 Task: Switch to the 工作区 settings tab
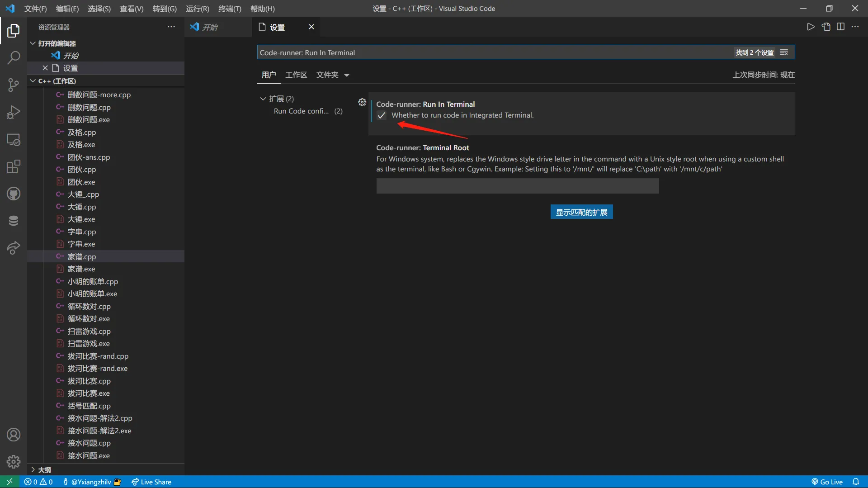point(296,75)
